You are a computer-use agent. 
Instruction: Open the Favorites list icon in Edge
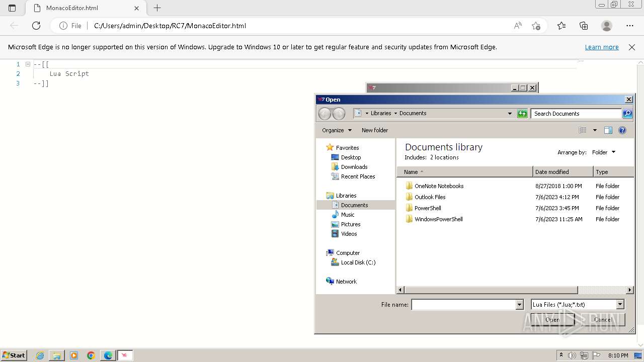point(561,26)
